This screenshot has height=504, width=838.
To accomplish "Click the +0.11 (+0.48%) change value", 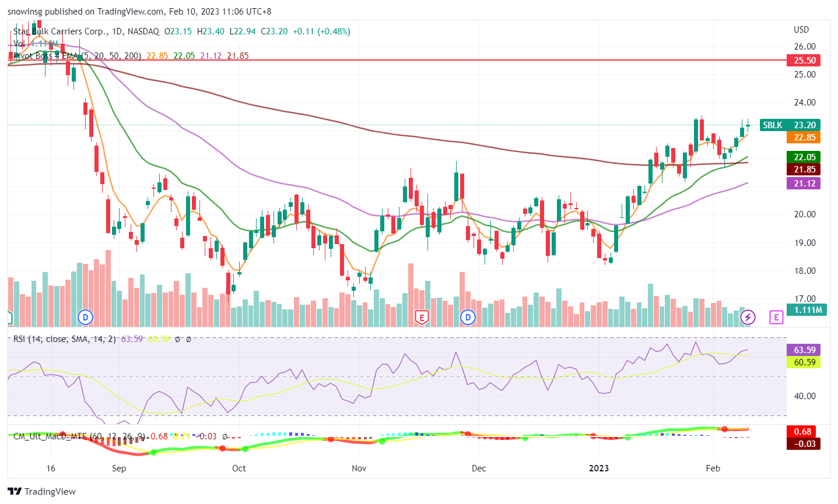I will (x=321, y=31).
